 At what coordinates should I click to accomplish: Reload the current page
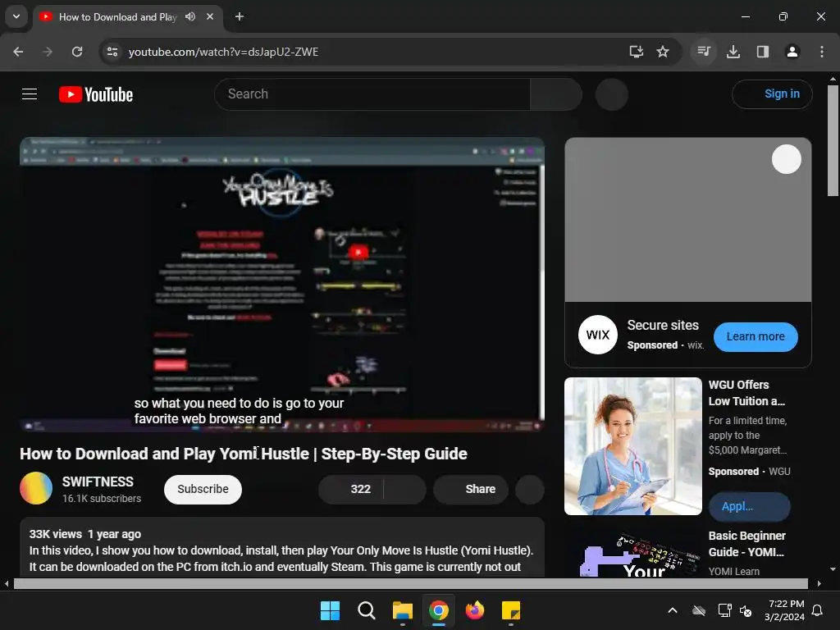click(x=77, y=52)
